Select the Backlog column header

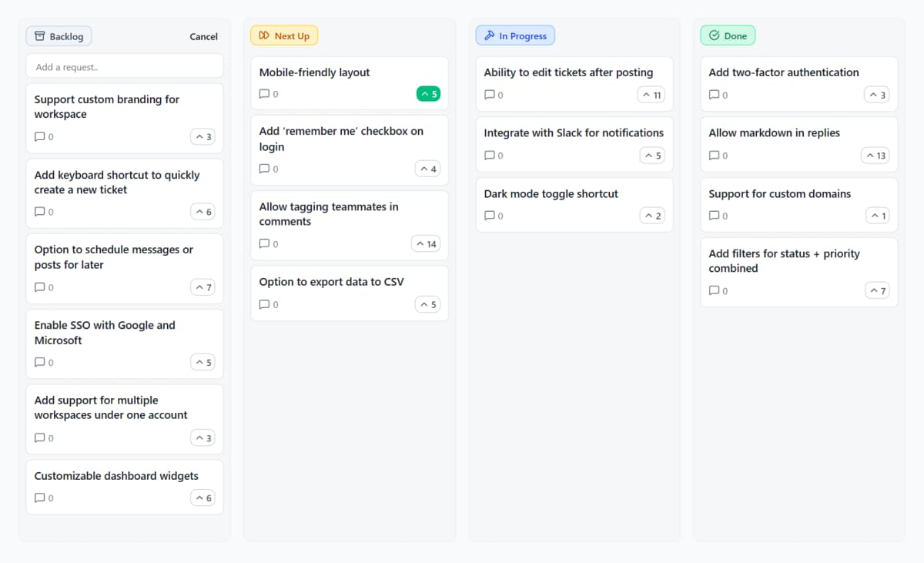(59, 35)
